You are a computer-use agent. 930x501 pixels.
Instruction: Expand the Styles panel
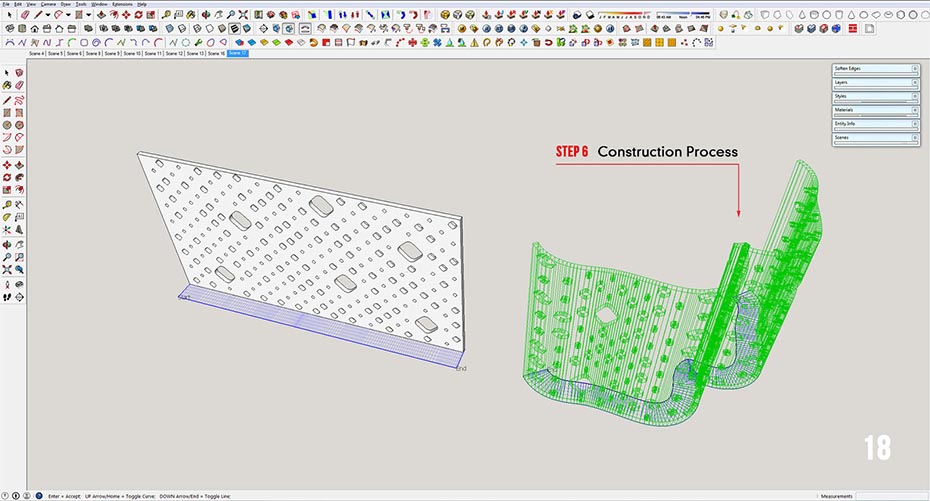point(875,96)
